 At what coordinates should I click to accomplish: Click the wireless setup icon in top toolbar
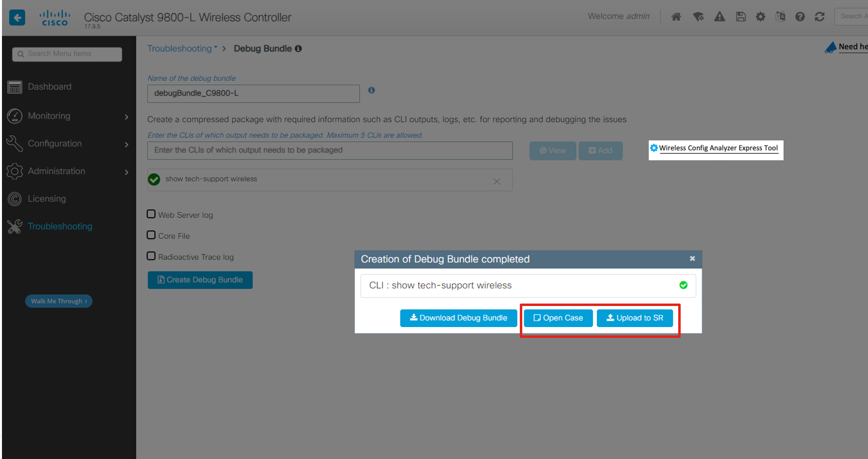(698, 17)
